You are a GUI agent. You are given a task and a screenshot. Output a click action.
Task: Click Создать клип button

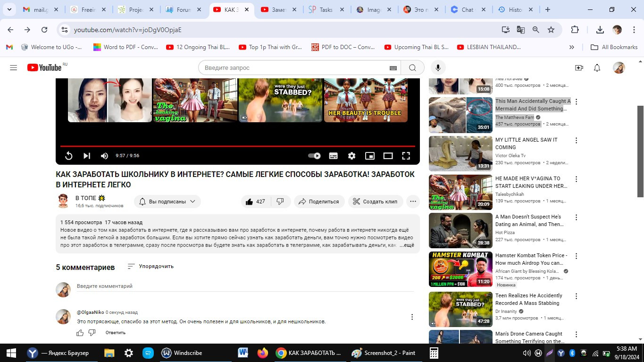pyautogui.click(x=376, y=202)
